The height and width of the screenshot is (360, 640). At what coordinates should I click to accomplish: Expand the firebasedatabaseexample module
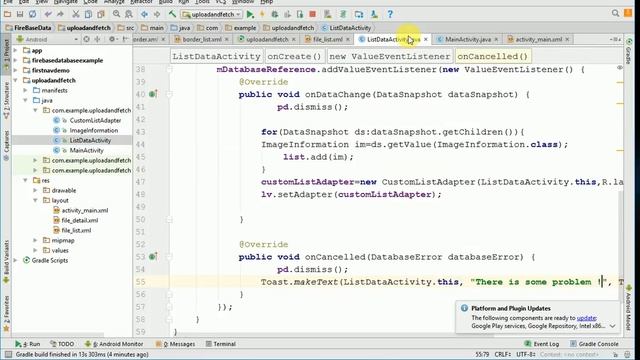[x=16, y=60]
